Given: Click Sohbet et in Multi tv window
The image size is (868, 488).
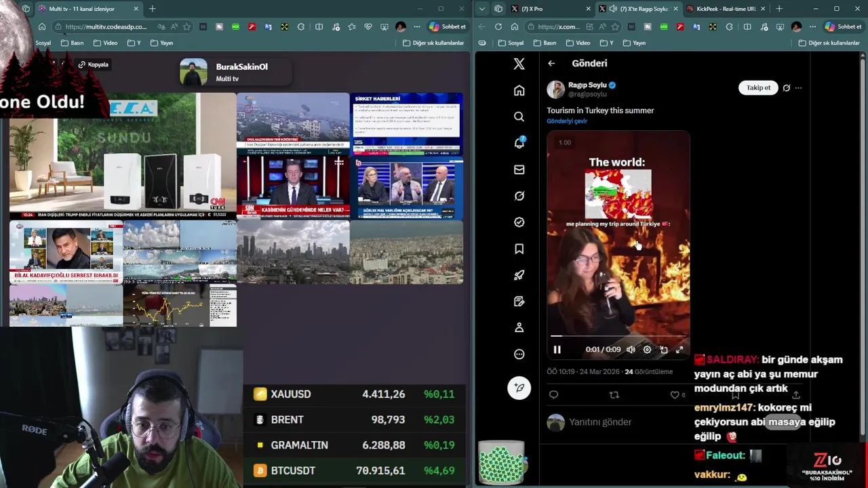Looking at the screenshot, I should (448, 26).
